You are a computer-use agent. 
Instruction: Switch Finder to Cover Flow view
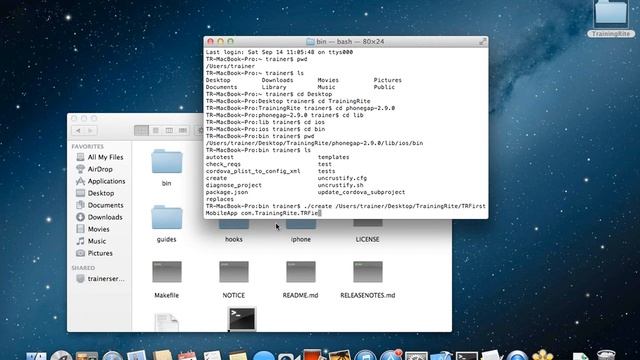click(x=183, y=131)
